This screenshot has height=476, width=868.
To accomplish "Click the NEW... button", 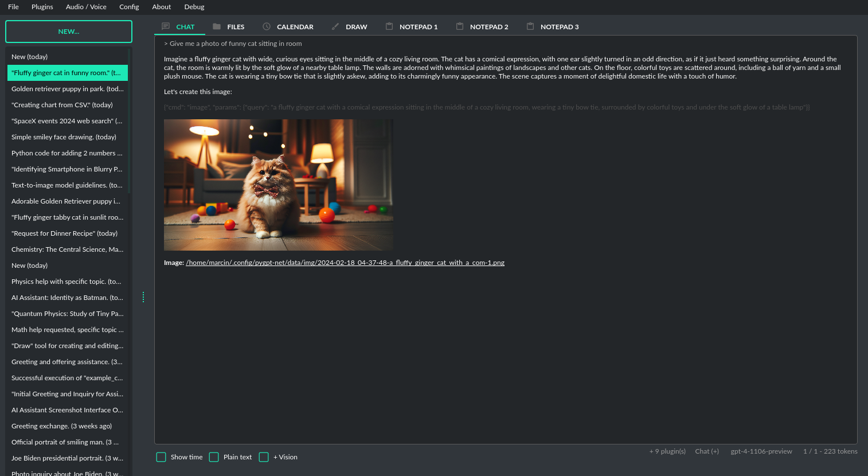I will point(68,31).
